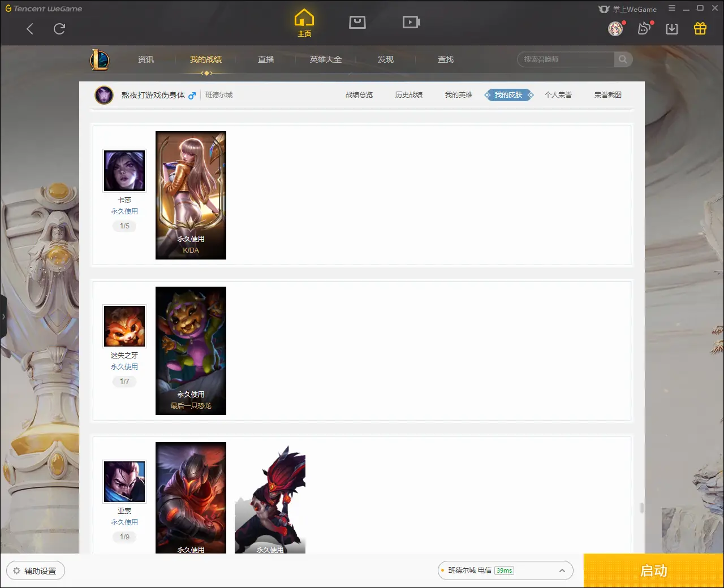Switch to 我的英雄 sub-tab
The height and width of the screenshot is (588, 724).
[x=459, y=95]
